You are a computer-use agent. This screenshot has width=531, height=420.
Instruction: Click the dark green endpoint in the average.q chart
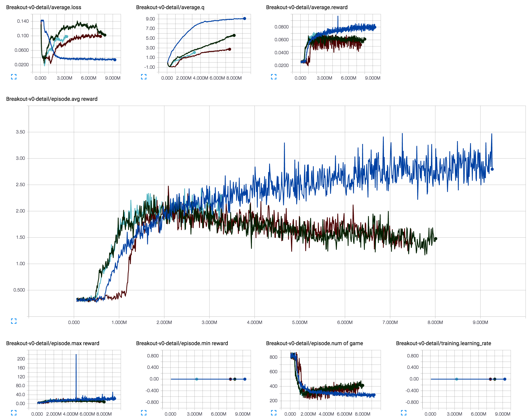(234, 35)
